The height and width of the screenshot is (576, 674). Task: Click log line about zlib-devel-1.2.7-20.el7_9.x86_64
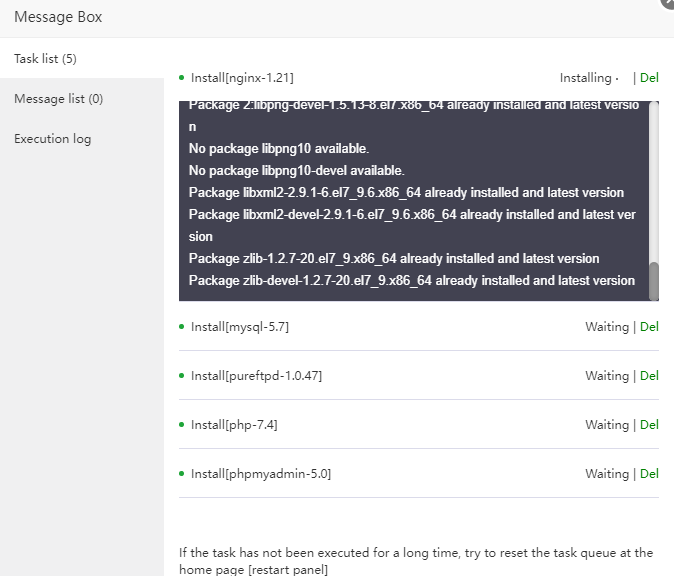click(412, 280)
